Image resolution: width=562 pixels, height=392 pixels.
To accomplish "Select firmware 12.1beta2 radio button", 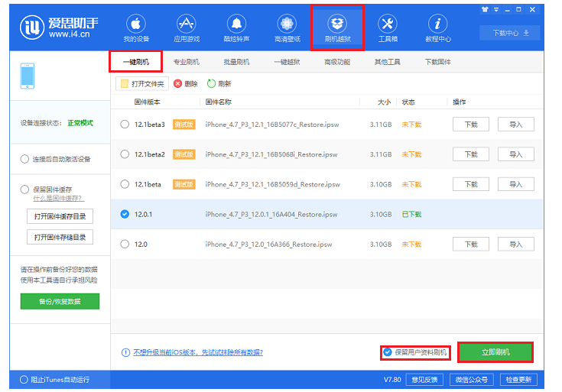I will coord(125,154).
